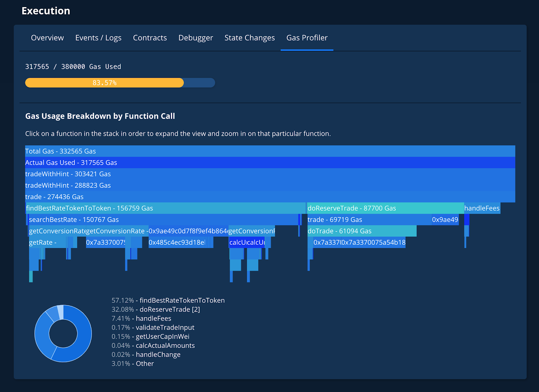Click the Gas Usage Breakdown by Function Call heading
Screen dimensions: 539x392
click(100, 116)
